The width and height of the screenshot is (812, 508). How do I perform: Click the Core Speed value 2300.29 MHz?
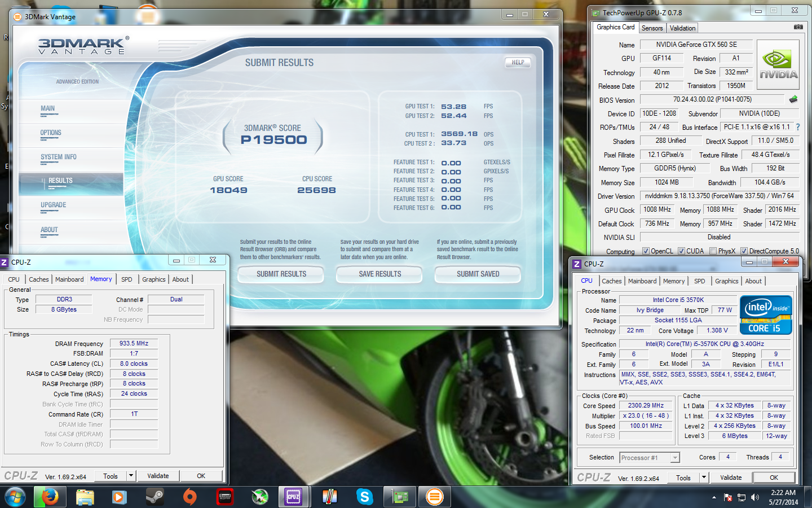[x=646, y=406]
